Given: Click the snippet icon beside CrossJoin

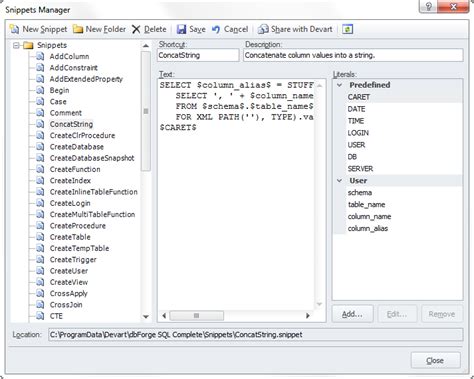Looking at the screenshot, I should click(x=40, y=305).
